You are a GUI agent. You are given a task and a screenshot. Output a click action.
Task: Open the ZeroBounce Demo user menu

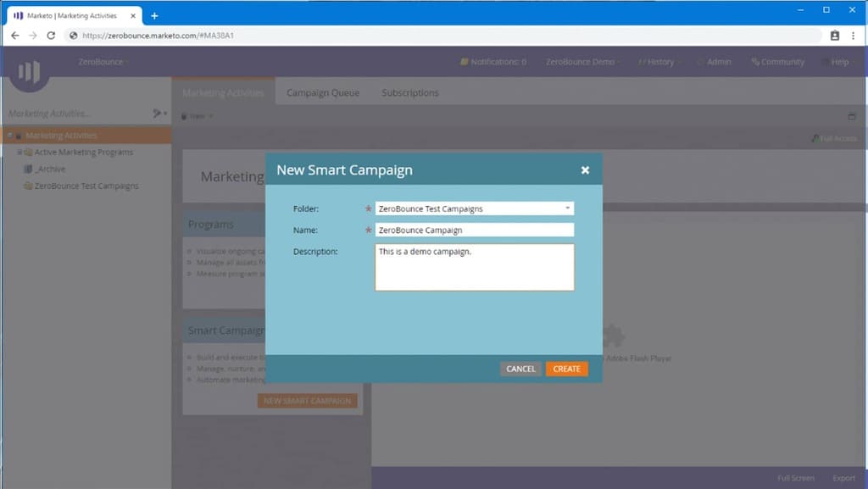pyautogui.click(x=582, y=62)
